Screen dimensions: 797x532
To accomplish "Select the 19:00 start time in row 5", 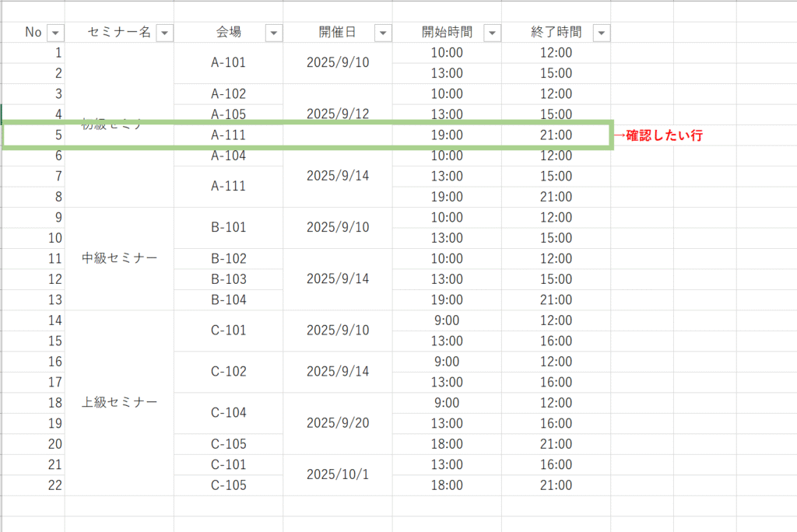I will coord(447,135).
